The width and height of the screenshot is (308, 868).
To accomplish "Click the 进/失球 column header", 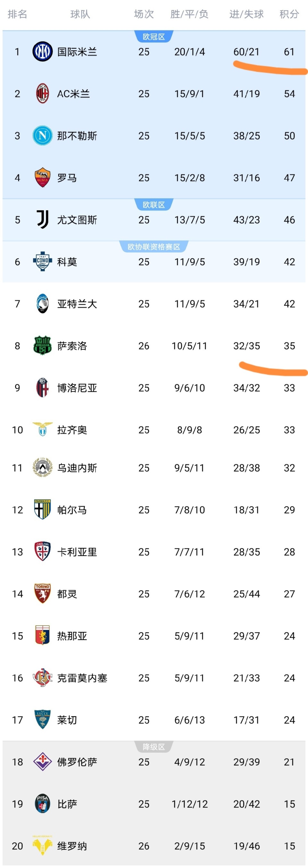I will click(x=247, y=14).
